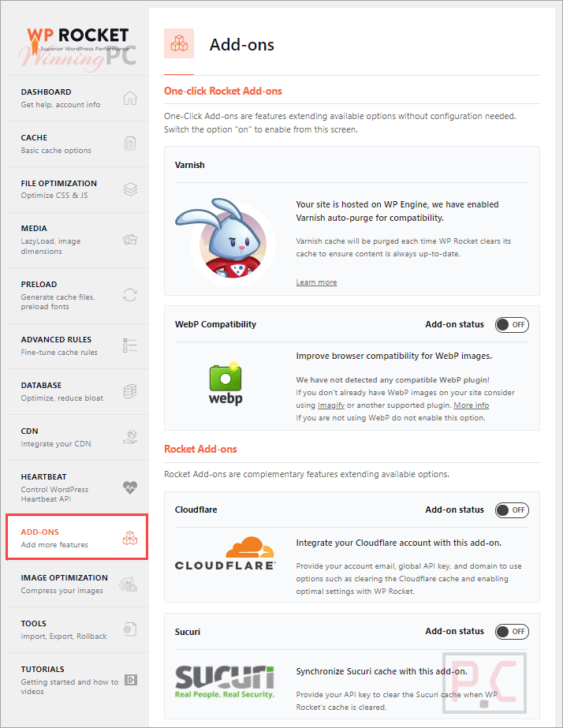
Task: Click the Preload refresh arrows icon
Action: click(130, 295)
